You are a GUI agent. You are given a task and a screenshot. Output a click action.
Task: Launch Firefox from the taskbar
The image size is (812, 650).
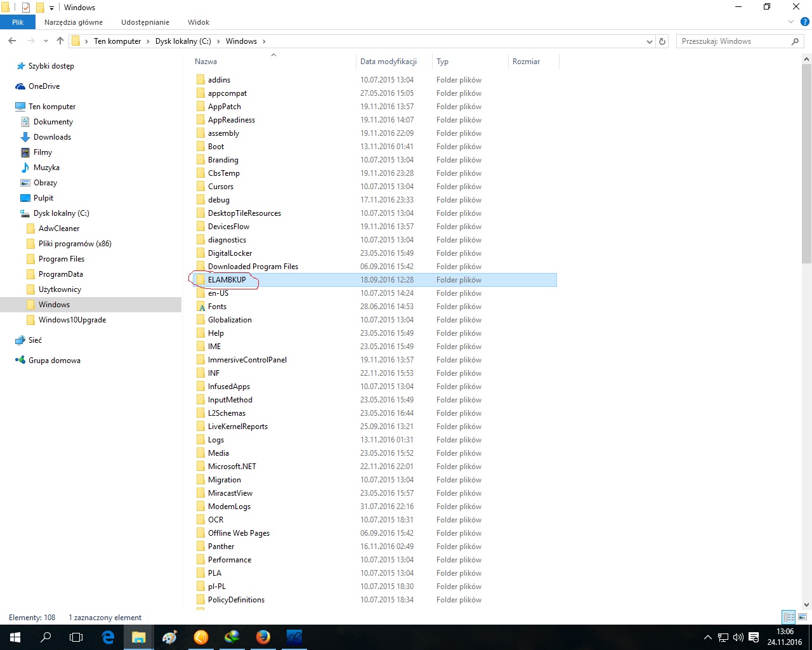[x=263, y=637]
